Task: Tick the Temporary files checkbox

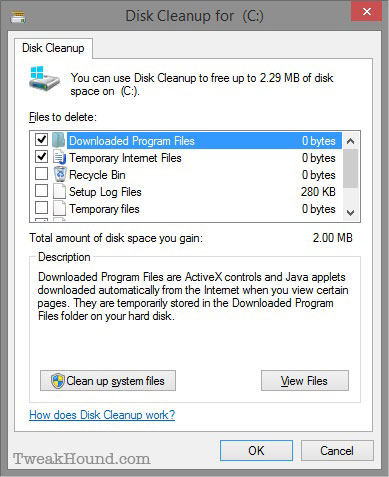Action: 41,208
